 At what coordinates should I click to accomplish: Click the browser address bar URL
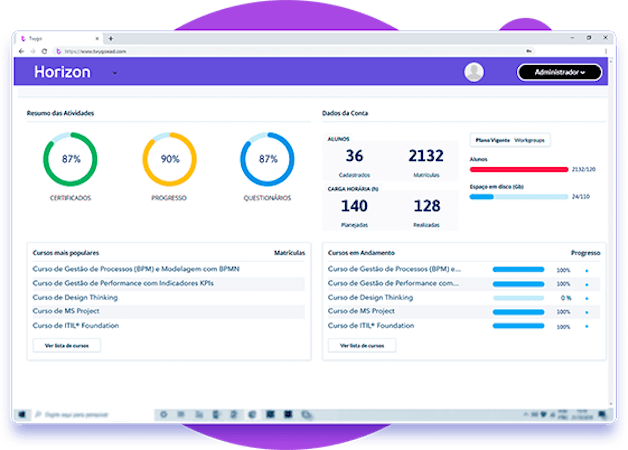coord(96,51)
